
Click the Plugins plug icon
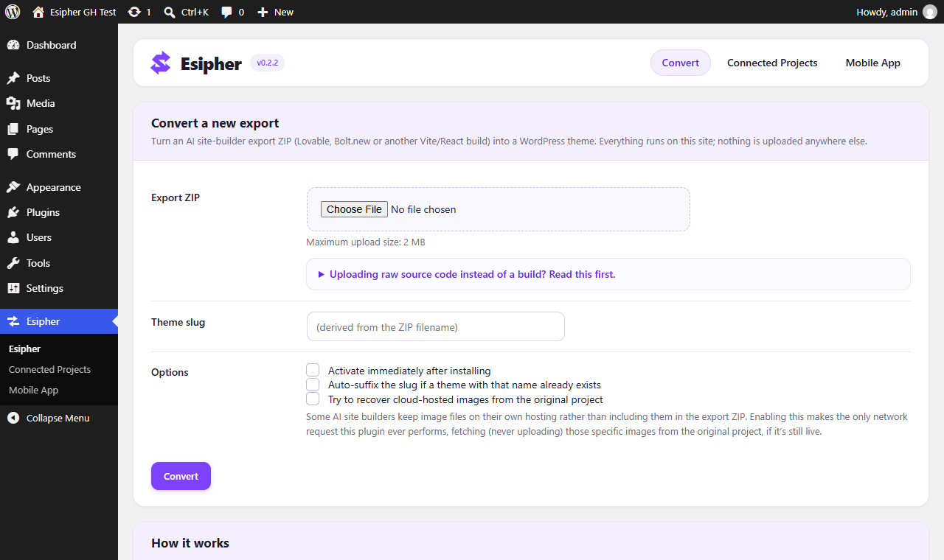(13, 212)
